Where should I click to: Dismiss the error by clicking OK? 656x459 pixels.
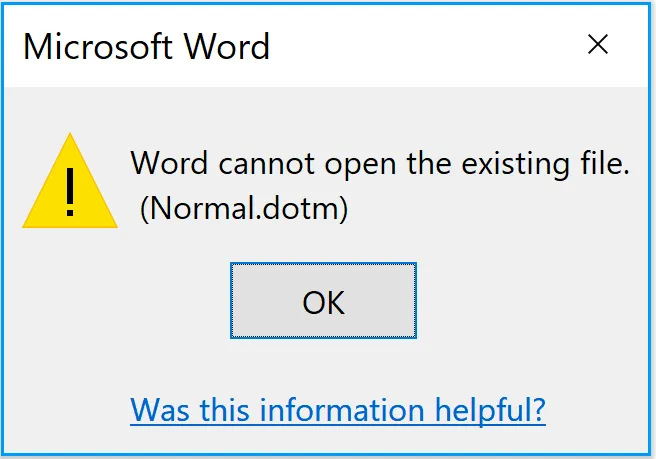coord(323,301)
